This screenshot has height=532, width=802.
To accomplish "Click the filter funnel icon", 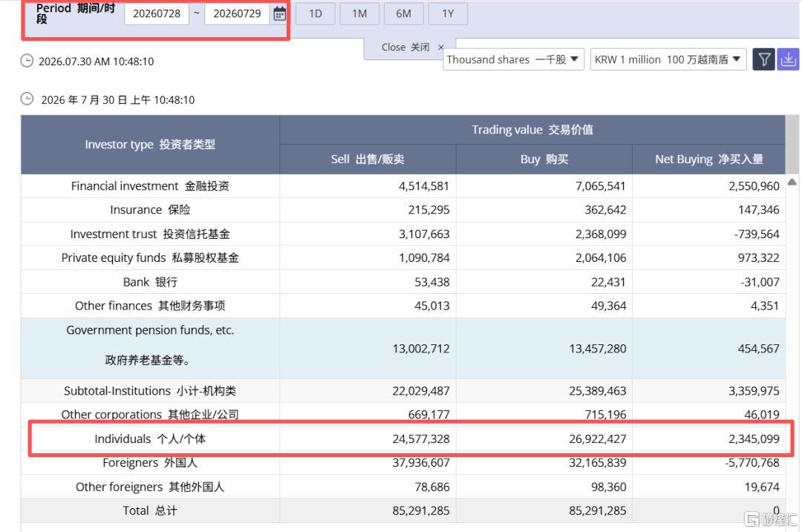I will (x=763, y=60).
